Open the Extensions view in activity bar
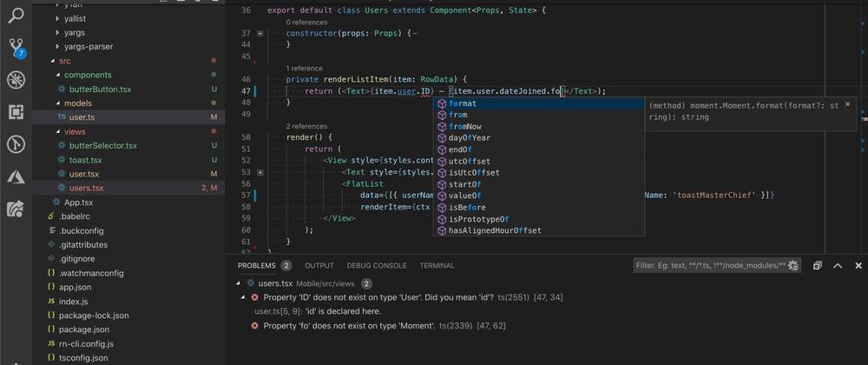The height and width of the screenshot is (365, 868). point(16,112)
